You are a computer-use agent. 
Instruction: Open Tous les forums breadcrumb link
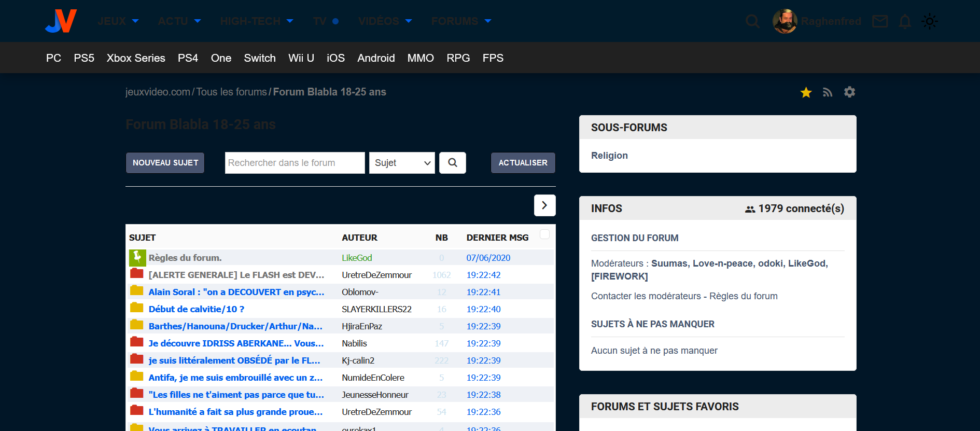pyautogui.click(x=231, y=92)
